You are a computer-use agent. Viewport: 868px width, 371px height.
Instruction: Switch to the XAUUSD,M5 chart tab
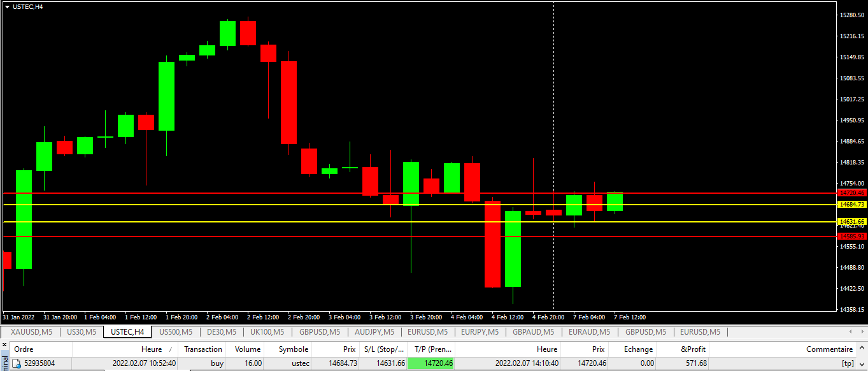(31, 332)
